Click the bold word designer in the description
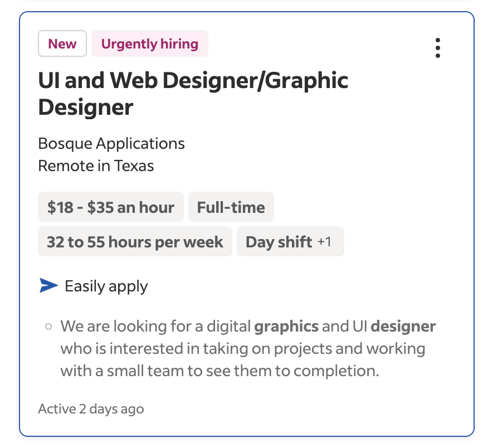This screenshot has width=488, height=448. (403, 326)
